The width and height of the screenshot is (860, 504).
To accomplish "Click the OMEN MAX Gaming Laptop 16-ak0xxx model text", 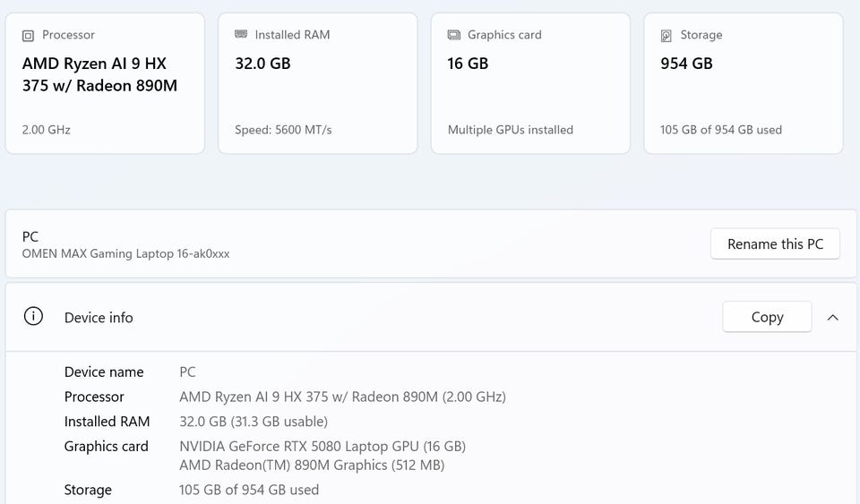I will pyautogui.click(x=125, y=253).
